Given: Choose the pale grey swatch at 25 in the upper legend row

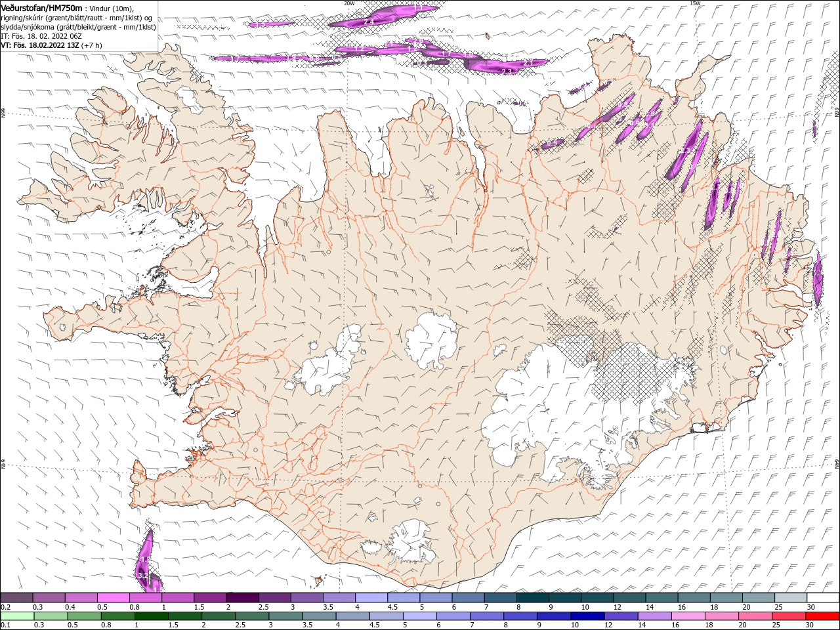Looking at the screenshot, I should click(791, 598).
